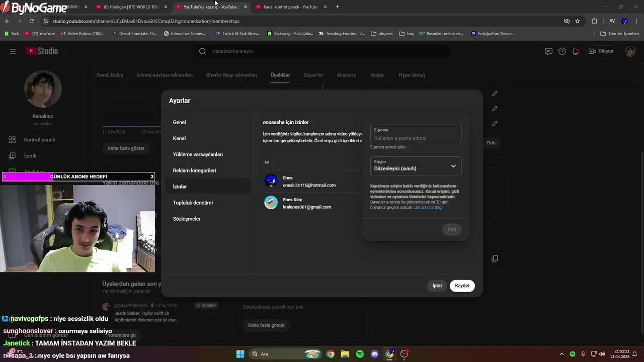Image resolution: width=644 pixels, height=362 pixels.
Task: Show hidden system tray icons
Action: point(561,354)
